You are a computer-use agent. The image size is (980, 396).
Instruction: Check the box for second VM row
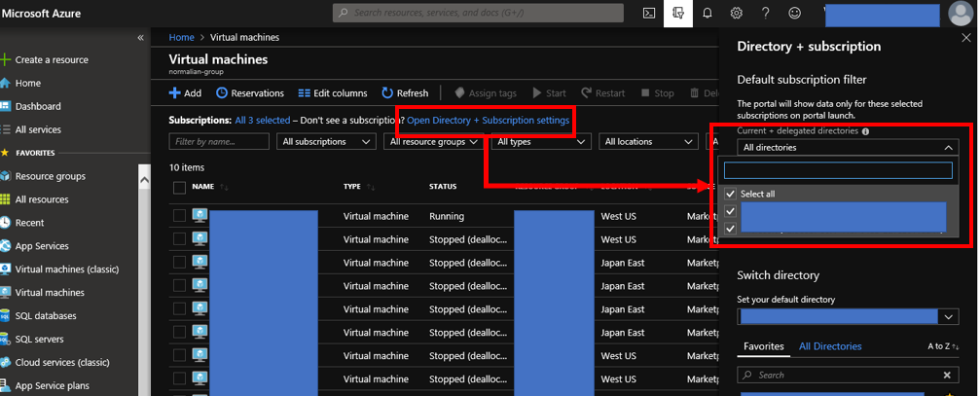pos(179,238)
